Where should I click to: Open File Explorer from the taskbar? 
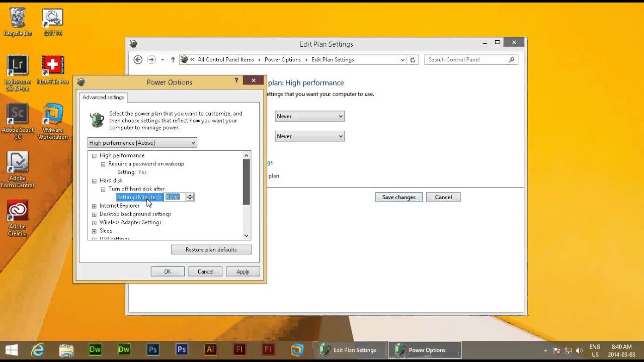click(66, 350)
